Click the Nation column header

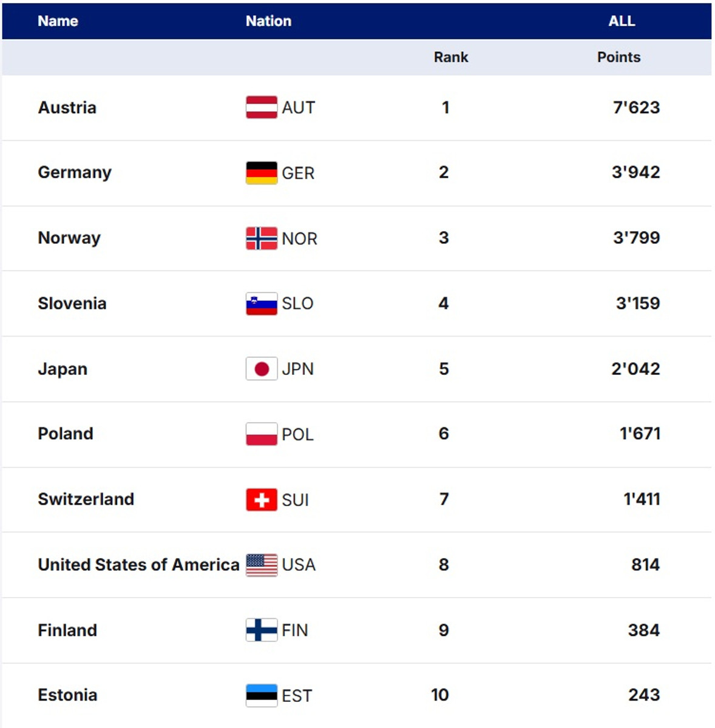coord(268,21)
